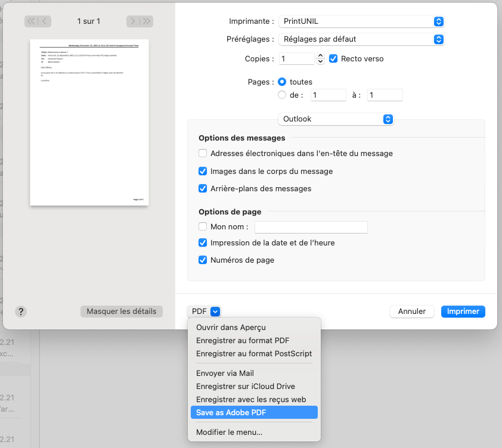Open the PDF dropdown arrow
This screenshot has height=448, width=502.
(x=215, y=311)
